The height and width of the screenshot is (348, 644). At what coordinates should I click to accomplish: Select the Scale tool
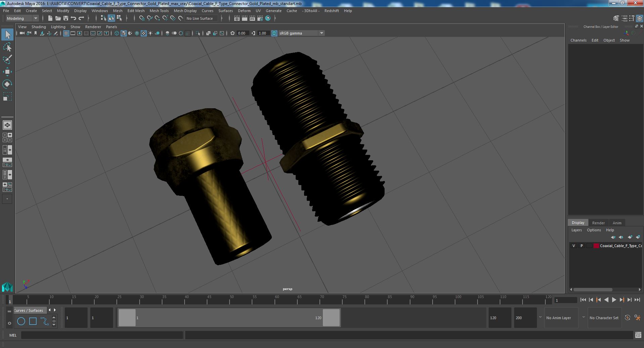(x=7, y=97)
